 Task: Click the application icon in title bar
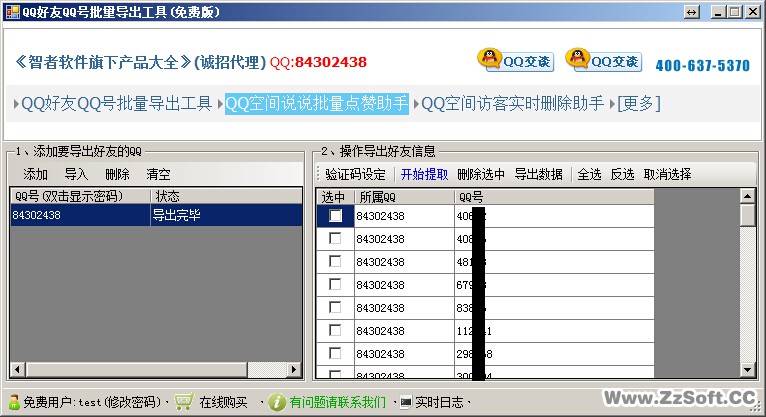(11, 12)
